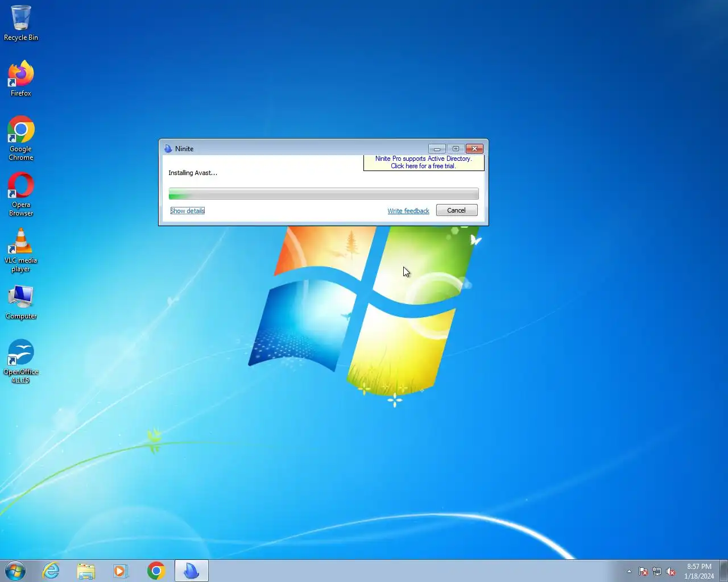Select the Firefox desktop shortcut
Image resolution: width=728 pixels, height=582 pixels.
pyautogui.click(x=21, y=78)
